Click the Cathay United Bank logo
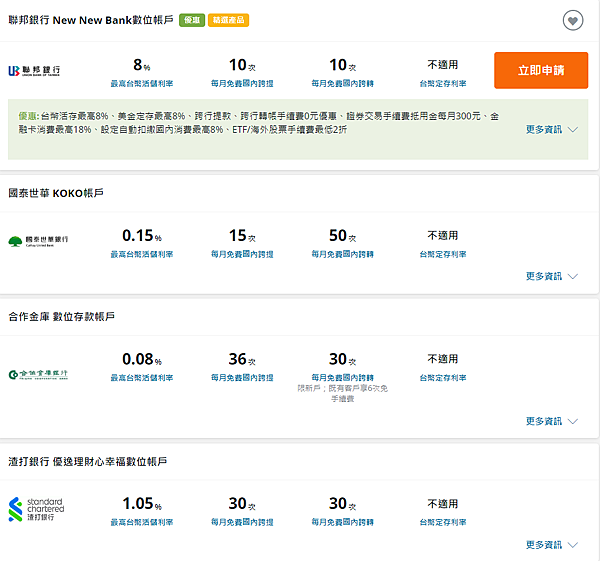This screenshot has height=561, width=600. [x=38, y=240]
